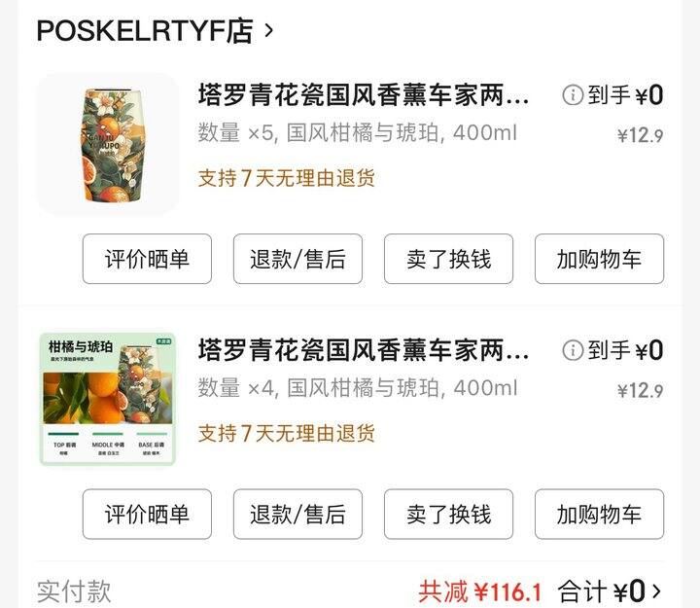
Task: Open the second 塔罗青花瓷国风香薰 product title
Action: 364,350
